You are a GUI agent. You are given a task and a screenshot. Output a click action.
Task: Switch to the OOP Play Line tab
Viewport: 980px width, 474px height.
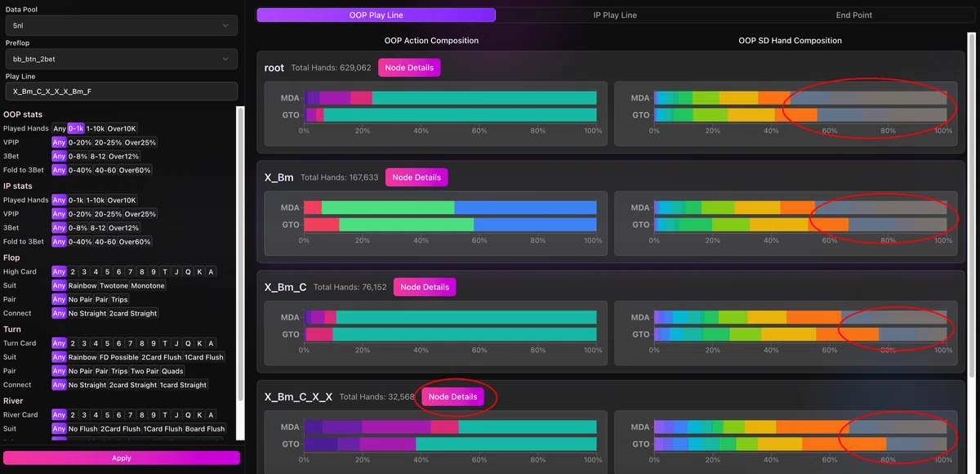(376, 15)
